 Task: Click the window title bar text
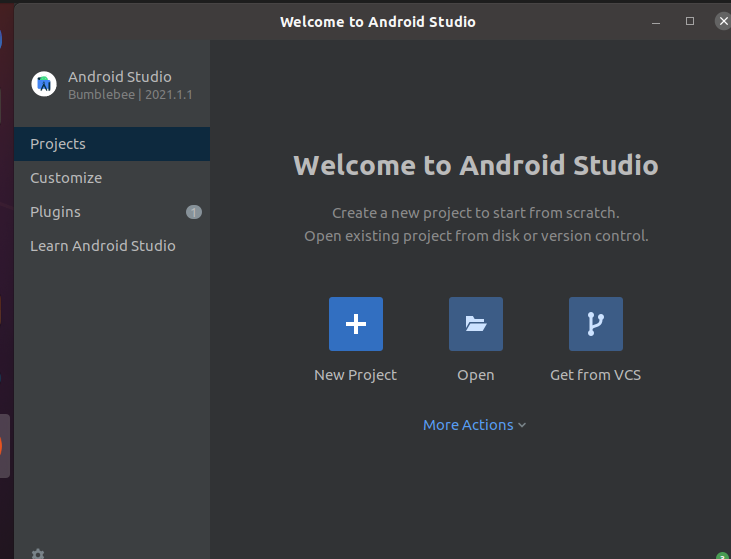[x=378, y=22]
